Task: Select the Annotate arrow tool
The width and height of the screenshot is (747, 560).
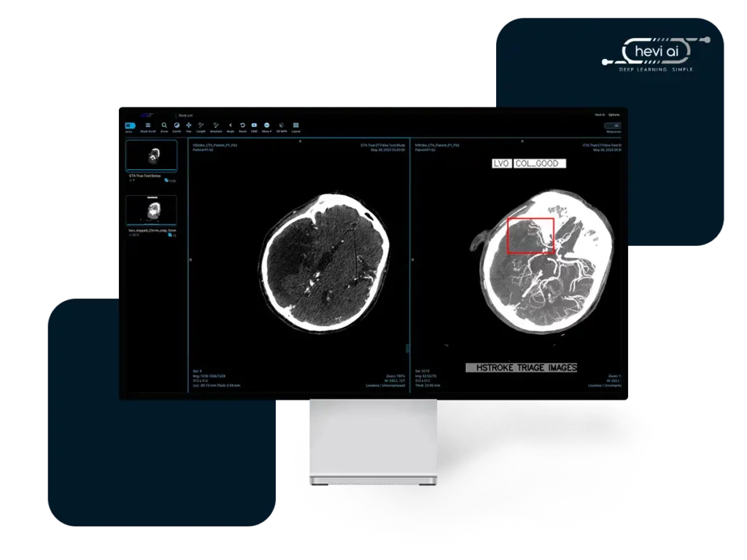Action: coord(216,127)
